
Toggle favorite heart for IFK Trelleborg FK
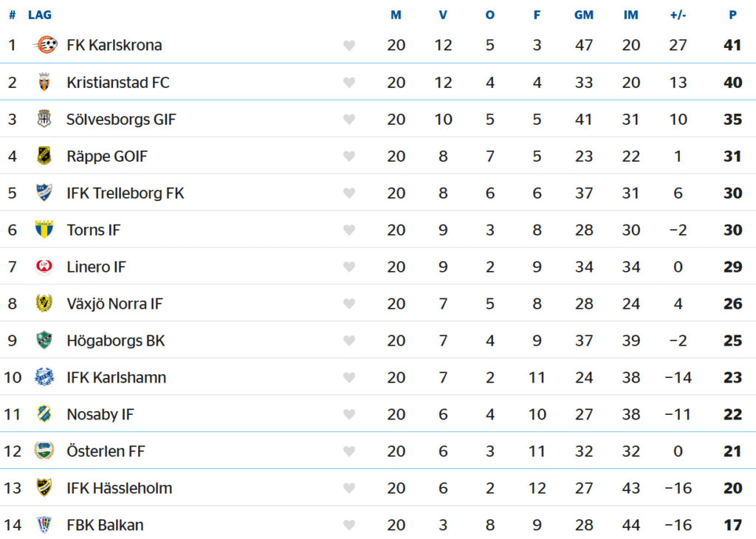[349, 193]
